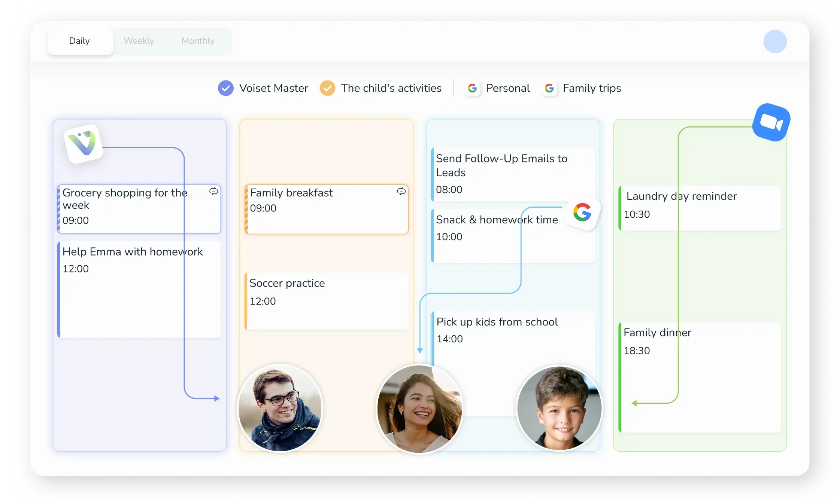This screenshot has width=840, height=504.
Task: Open the round profile avatar at top right
Action: point(775,42)
